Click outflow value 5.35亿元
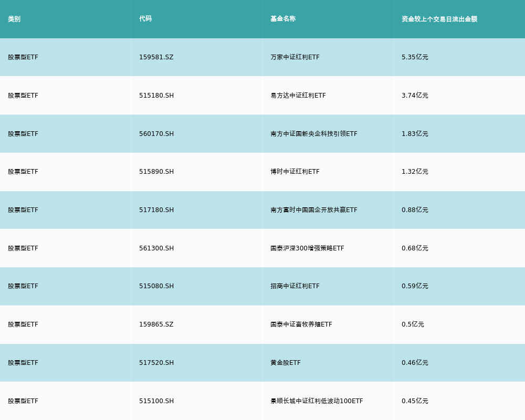The height and width of the screenshot is (420, 525). (415, 57)
